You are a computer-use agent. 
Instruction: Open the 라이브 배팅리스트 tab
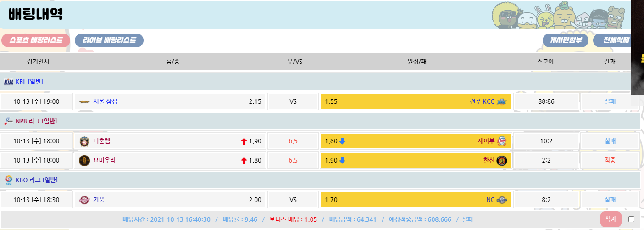coord(109,40)
